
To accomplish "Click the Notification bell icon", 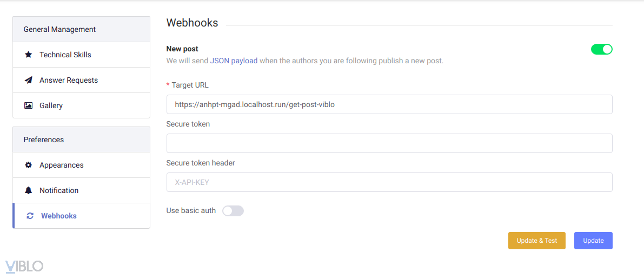I will (29, 190).
